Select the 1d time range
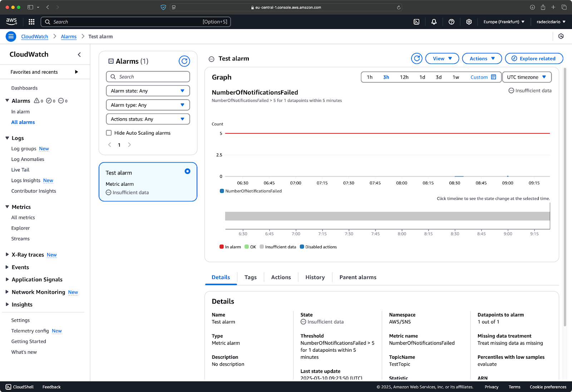The height and width of the screenshot is (392, 572). tap(422, 77)
